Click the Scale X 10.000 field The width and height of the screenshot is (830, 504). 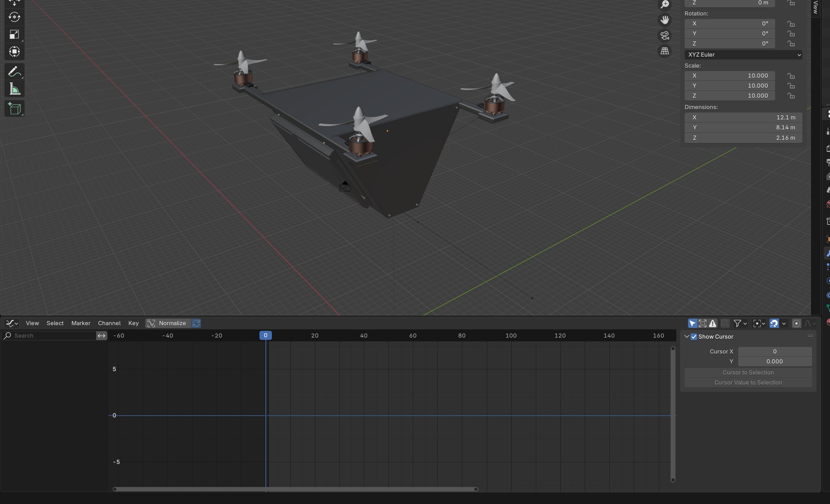click(x=730, y=76)
